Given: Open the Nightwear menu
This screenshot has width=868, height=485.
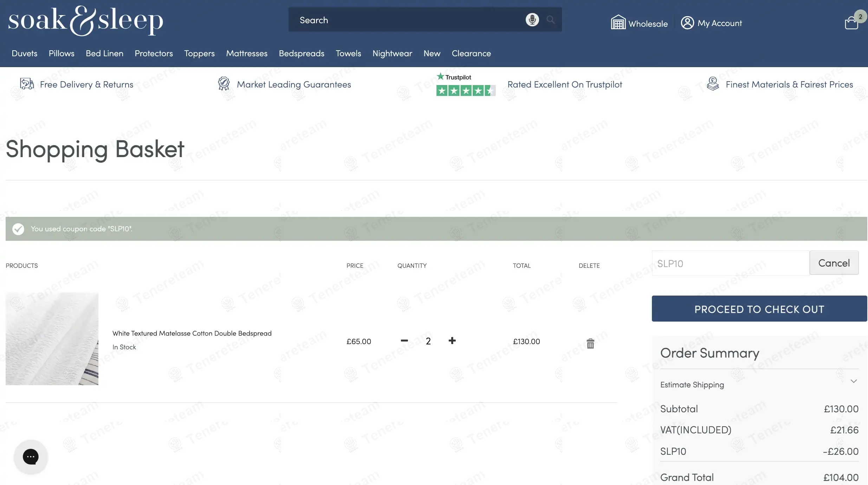Looking at the screenshot, I should pos(392,53).
